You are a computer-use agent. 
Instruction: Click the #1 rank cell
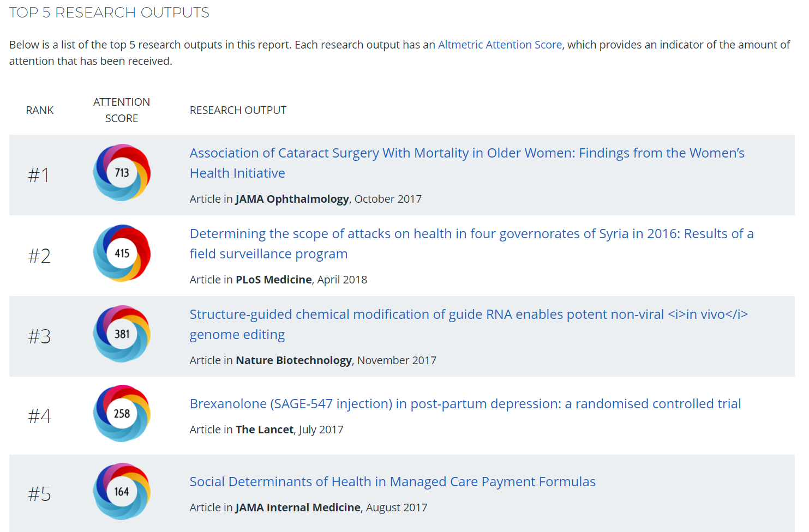(x=39, y=175)
